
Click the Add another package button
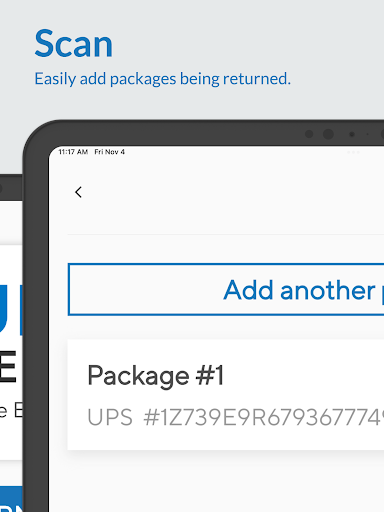(x=226, y=289)
